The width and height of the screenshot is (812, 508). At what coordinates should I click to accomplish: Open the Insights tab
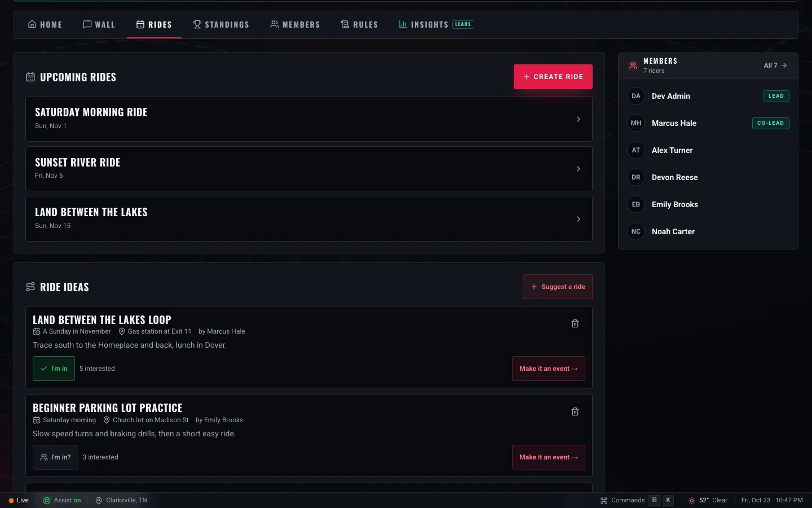(x=436, y=25)
